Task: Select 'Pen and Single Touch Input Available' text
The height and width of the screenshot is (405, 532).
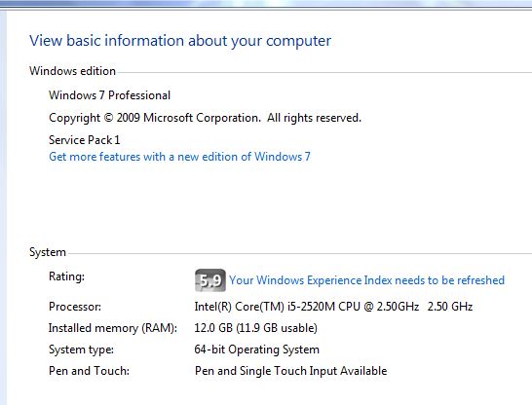Action: click(x=290, y=371)
